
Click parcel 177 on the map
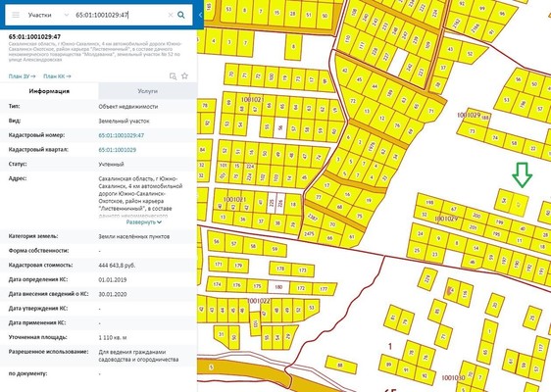[x=324, y=289]
